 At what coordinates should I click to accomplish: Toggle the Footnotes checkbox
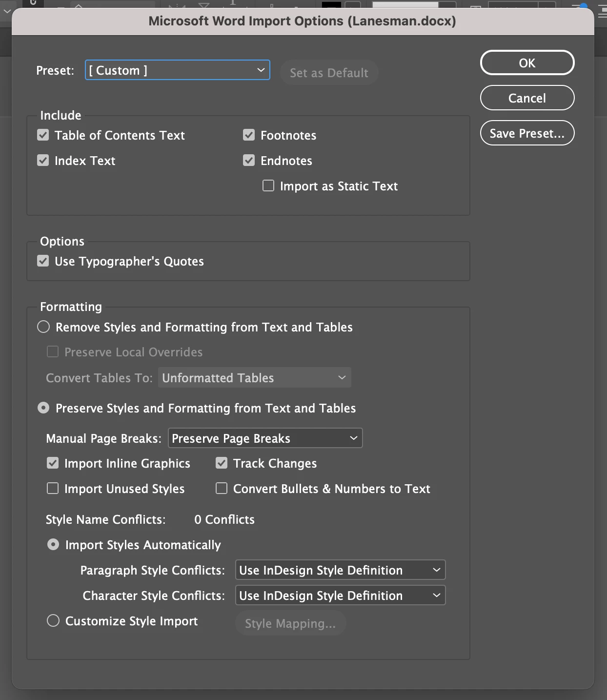click(x=249, y=135)
